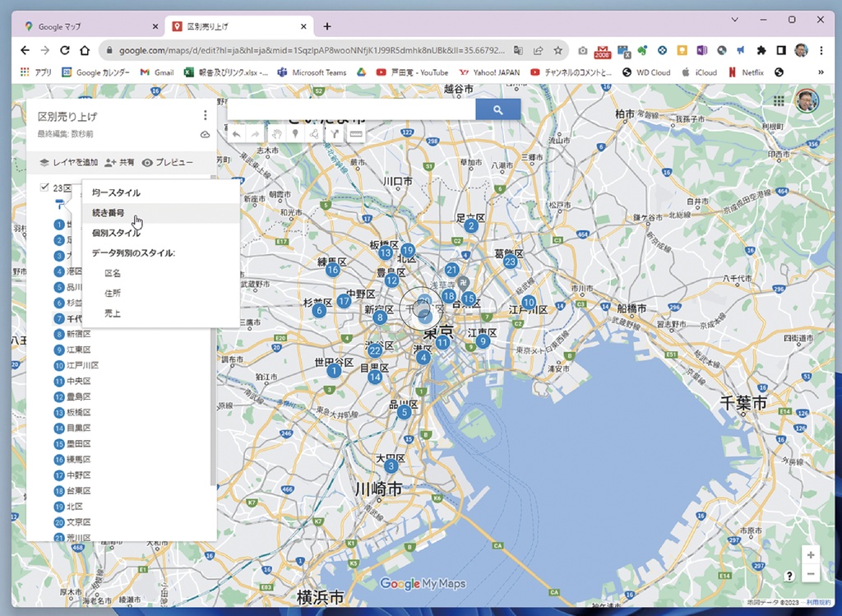This screenshot has height=616, width=842.
Task: Click map marker number 5 at 品川区
Action: (x=404, y=412)
